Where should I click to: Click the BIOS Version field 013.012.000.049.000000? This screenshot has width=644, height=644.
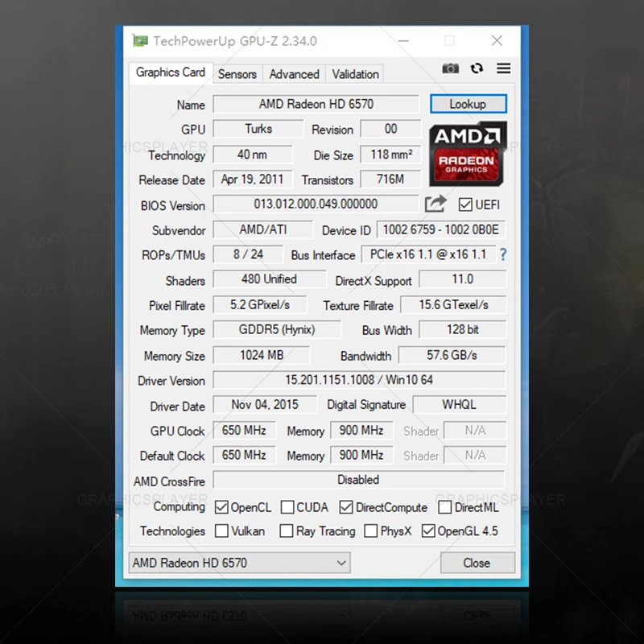click(316, 204)
